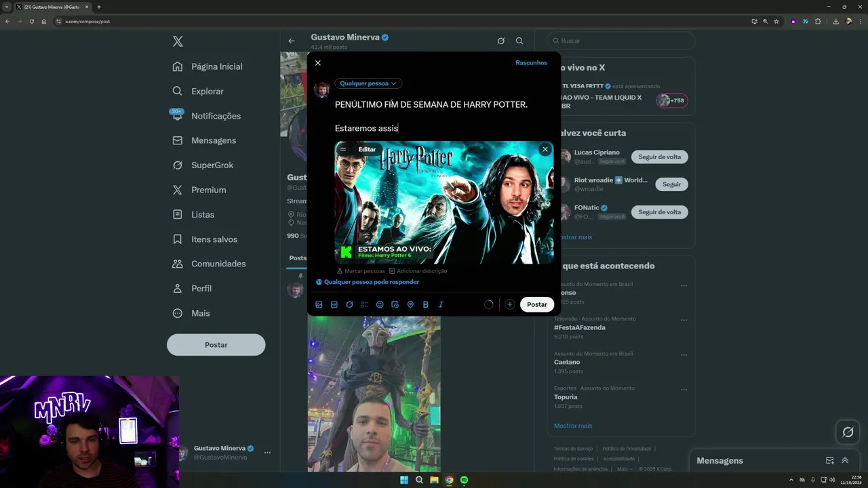Follow back Lucas Cipriano
Screen dimensions: 868x488
pos(660,157)
